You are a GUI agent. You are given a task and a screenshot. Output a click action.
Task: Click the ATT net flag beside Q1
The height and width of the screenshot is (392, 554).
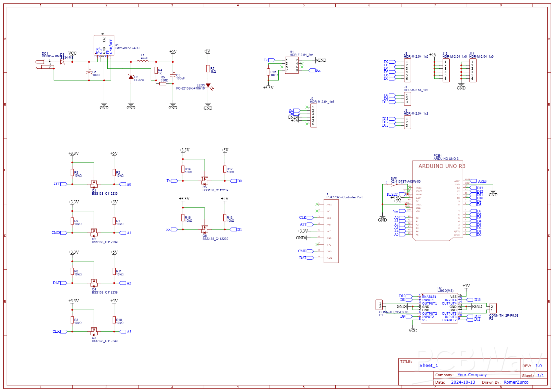point(60,184)
